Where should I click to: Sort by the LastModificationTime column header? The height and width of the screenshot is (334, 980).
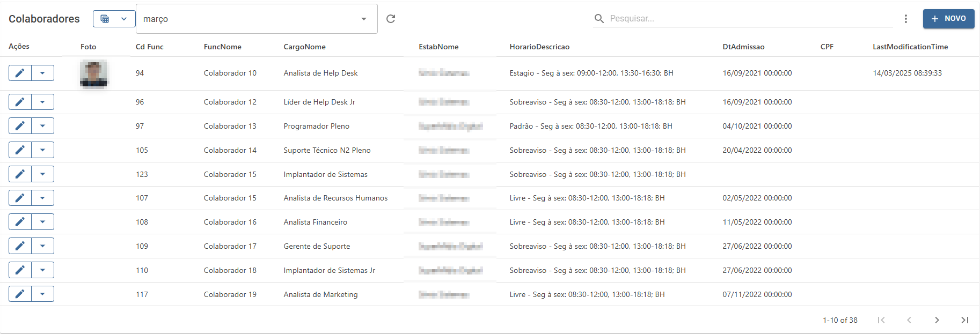910,47
